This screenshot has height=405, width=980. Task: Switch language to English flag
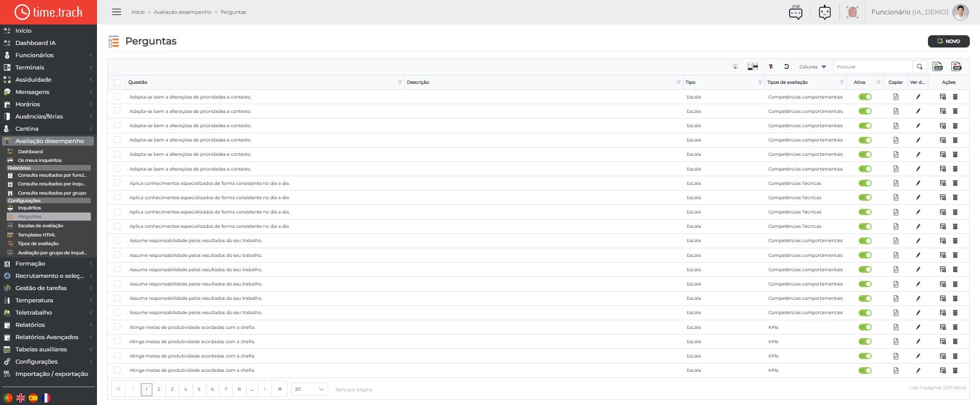21,398
